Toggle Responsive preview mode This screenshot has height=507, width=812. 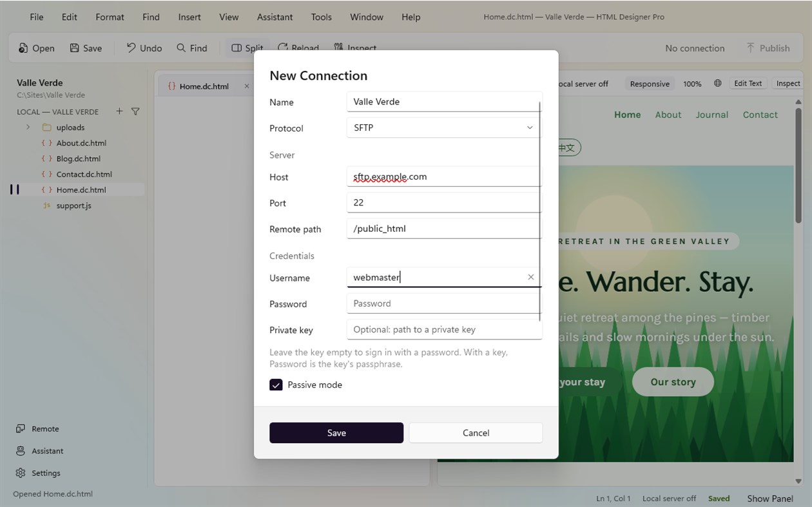650,84
